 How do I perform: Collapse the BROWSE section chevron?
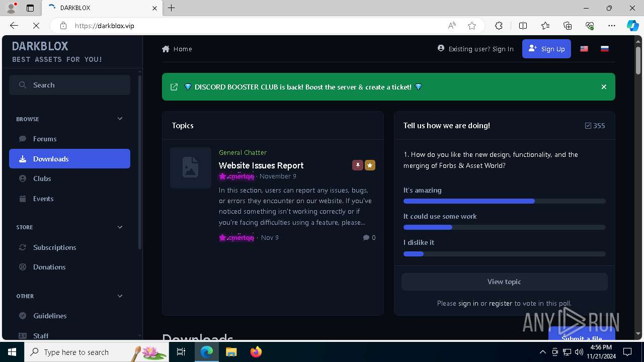120,119
